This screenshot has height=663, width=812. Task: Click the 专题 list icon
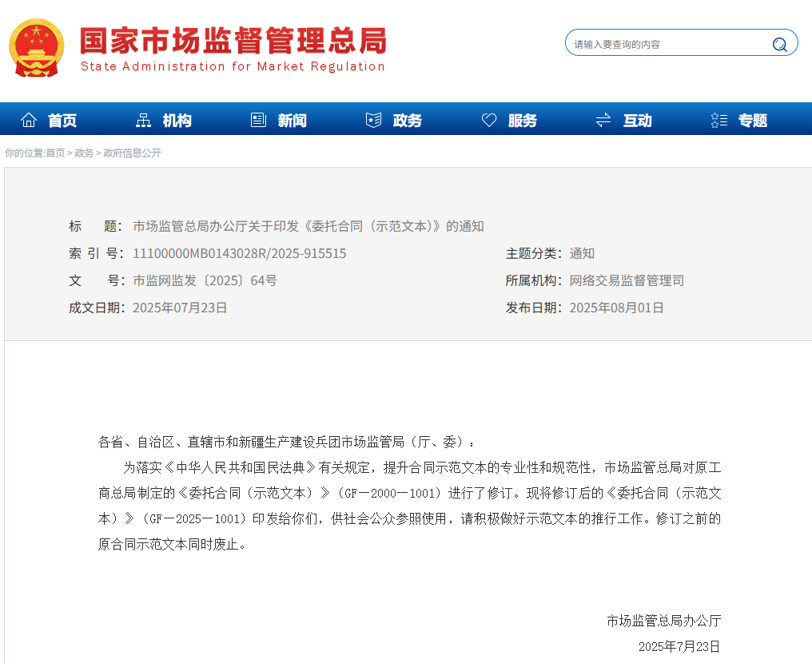pyautogui.click(x=718, y=119)
